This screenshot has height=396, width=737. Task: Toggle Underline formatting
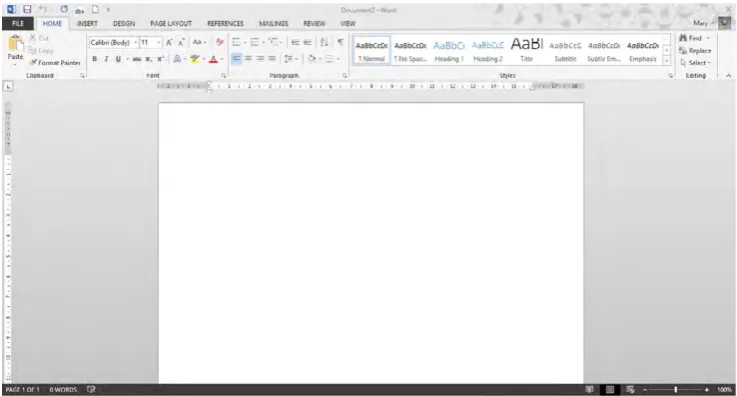point(118,59)
